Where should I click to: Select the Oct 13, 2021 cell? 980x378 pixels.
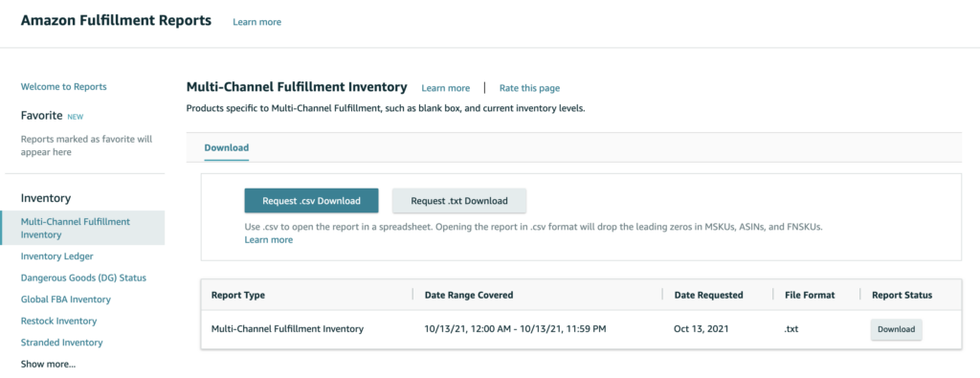click(x=701, y=328)
